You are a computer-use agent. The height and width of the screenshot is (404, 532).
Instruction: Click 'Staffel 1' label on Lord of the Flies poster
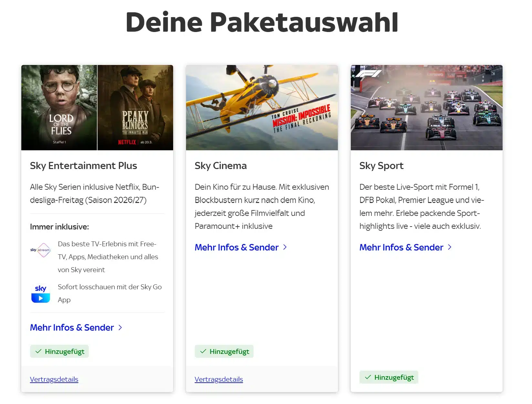coord(59,142)
